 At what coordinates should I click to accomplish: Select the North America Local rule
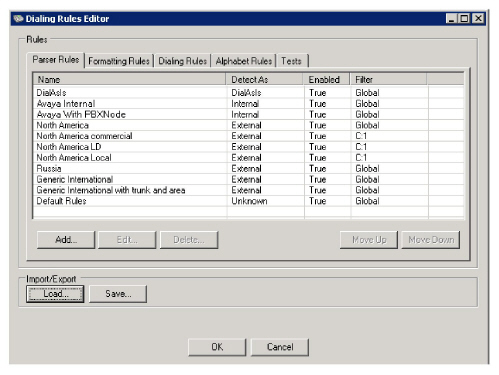(x=74, y=158)
